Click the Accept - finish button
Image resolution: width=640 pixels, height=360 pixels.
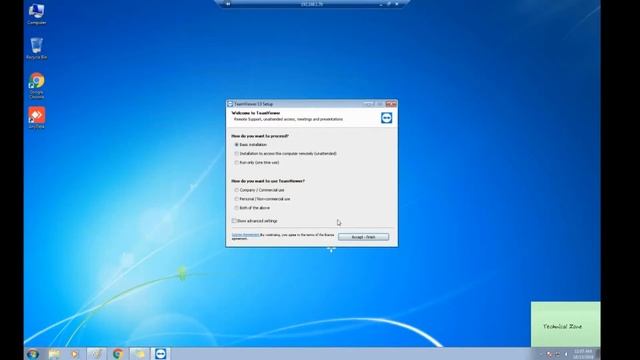(363, 237)
